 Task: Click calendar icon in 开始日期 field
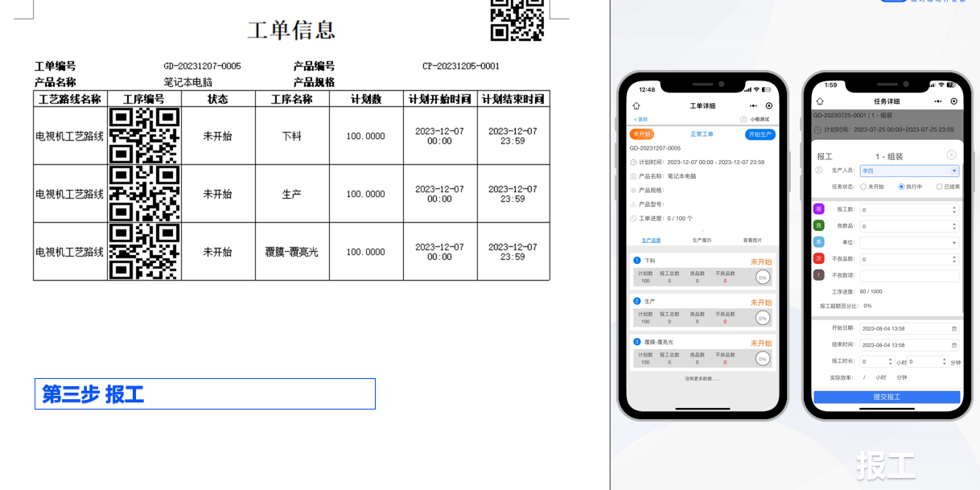coord(954,328)
